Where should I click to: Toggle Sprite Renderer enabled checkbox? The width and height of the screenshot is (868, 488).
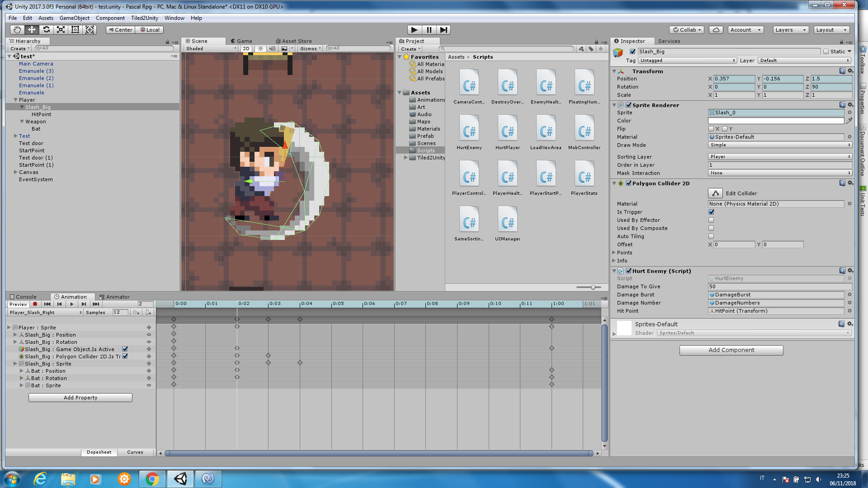628,105
